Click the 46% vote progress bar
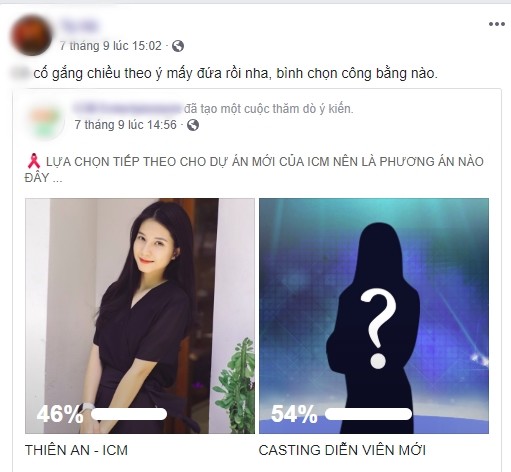The height and width of the screenshot is (472, 511). 129,414
